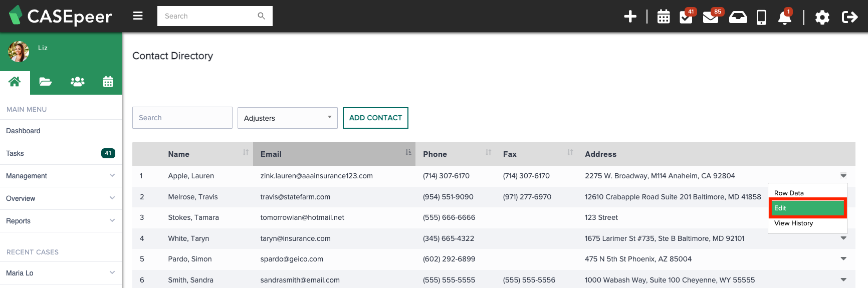Sort by Name column header
The width and height of the screenshot is (868, 288).
pyautogui.click(x=207, y=154)
